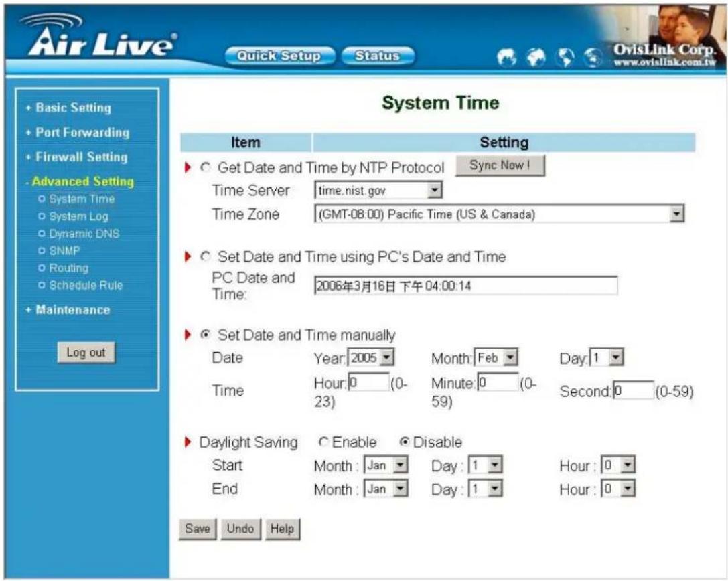
Task: Click the Log out button
Action: 86,353
